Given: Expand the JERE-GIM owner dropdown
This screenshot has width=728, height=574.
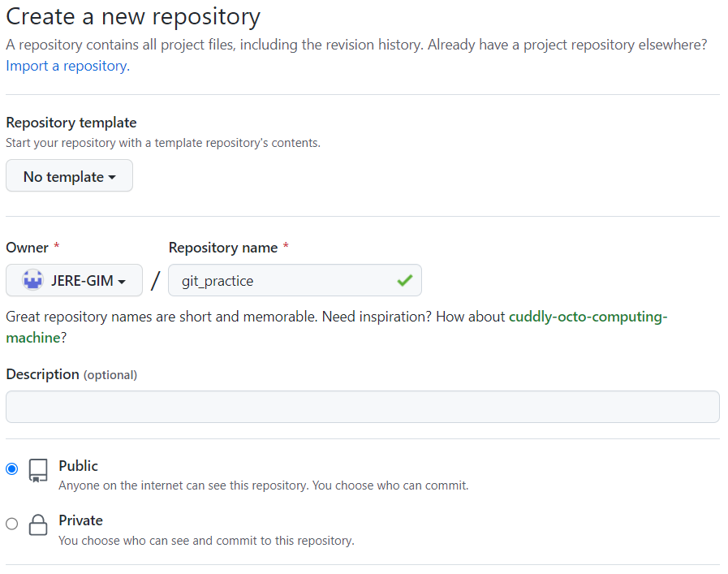Looking at the screenshot, I should [x=75, y=280].
